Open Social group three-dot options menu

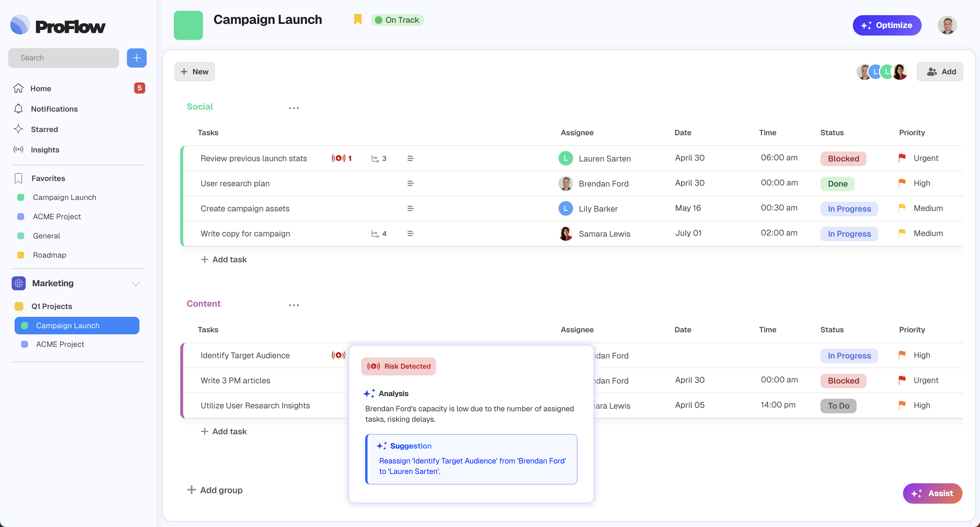[294, 108]
